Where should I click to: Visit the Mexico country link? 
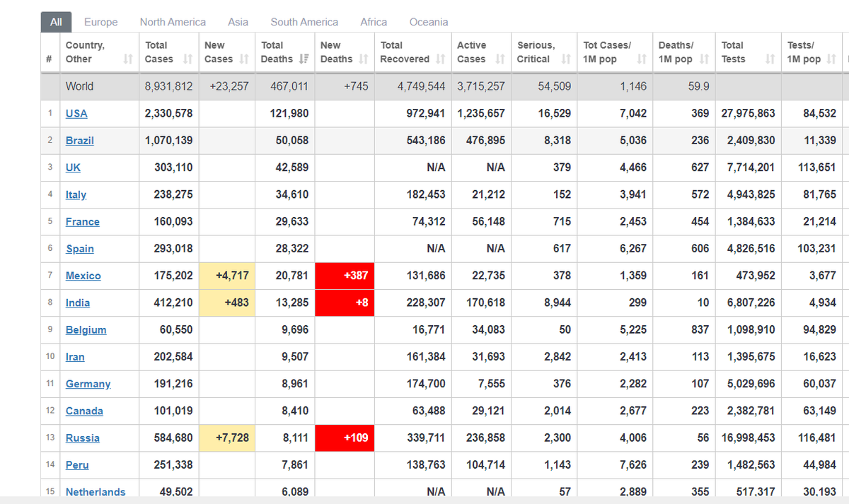[83, 276]
